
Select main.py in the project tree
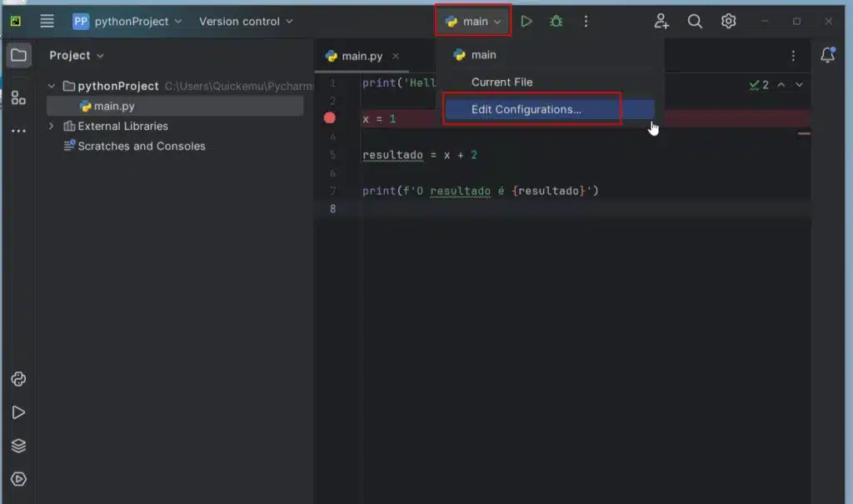click(175, 106)
